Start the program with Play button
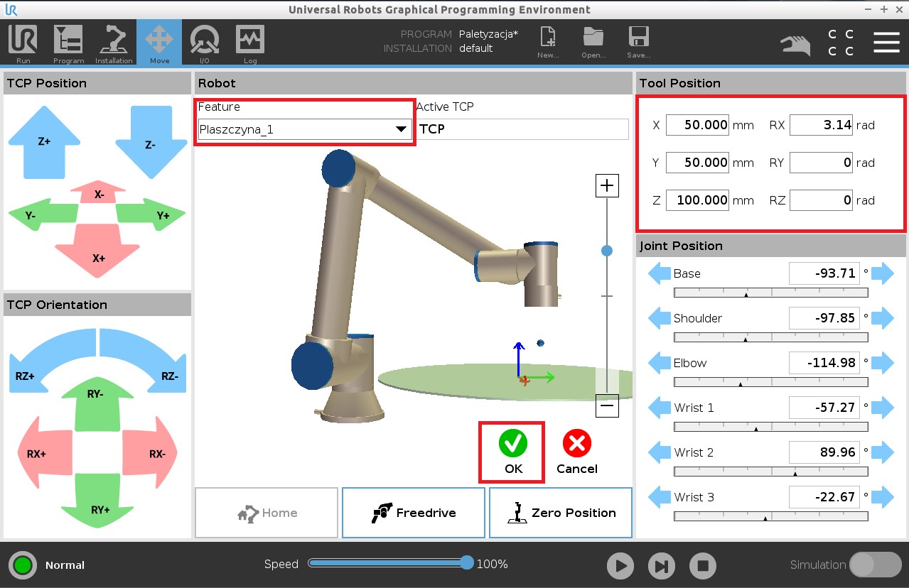909x588 pixels. coord(620,566)
